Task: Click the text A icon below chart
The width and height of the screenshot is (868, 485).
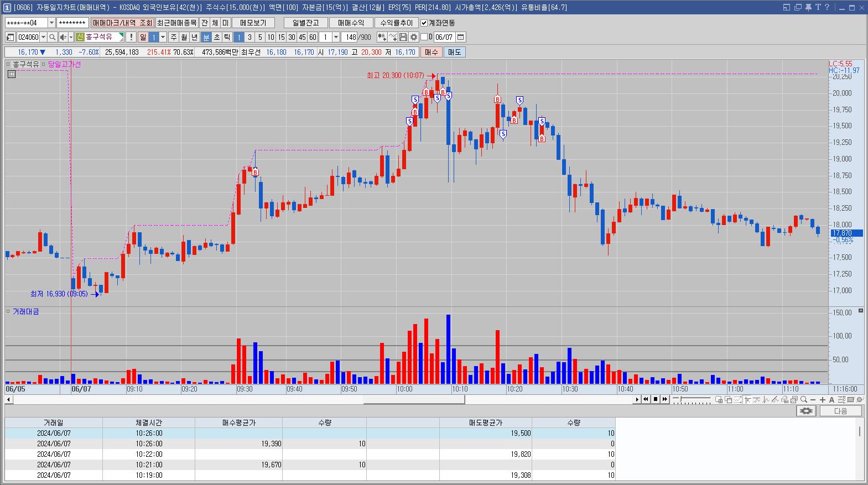Action: 831,399
